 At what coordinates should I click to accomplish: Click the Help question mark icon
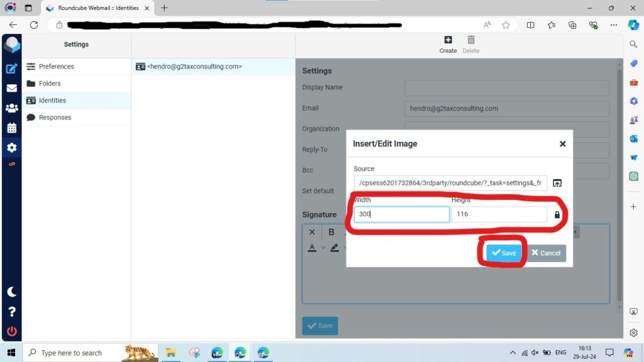(11, 312)
